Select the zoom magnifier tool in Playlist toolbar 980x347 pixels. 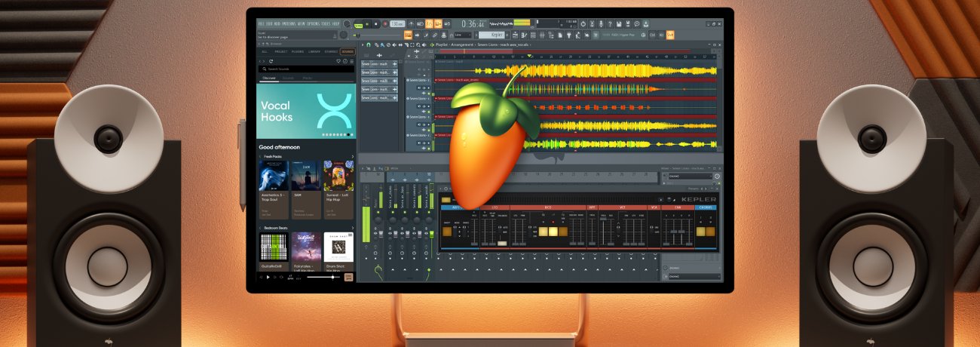click(418, 45)
